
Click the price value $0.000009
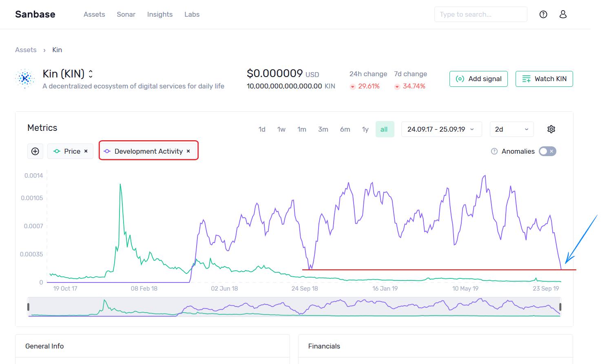pos(275,73)
